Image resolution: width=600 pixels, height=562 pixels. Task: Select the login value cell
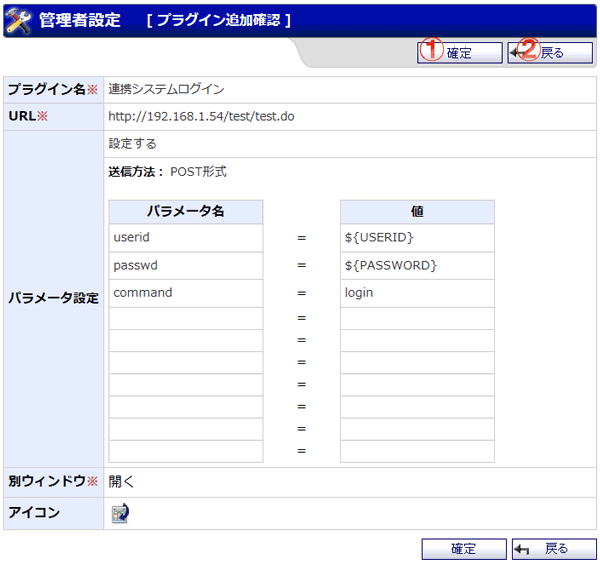[x=417, y=293]
